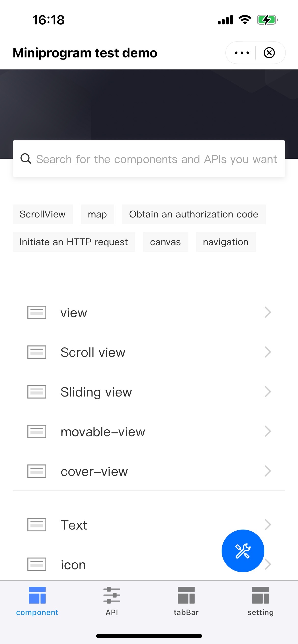The height and width of the screenshot is (644, 298).
Task: Open the three-dot more options menu
Action: 242,53
